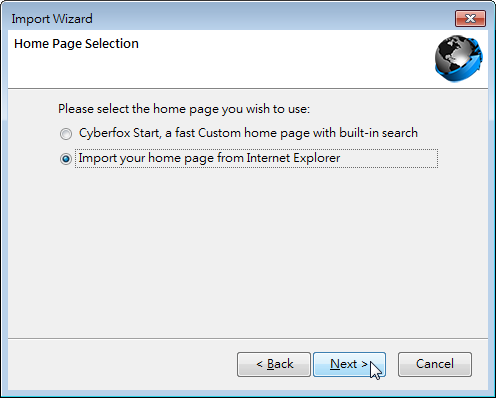Viewport: 496px width, 398px height.
Task: Select the Import from Internet Explorer radio button
Action: click(x=66, y=159)
